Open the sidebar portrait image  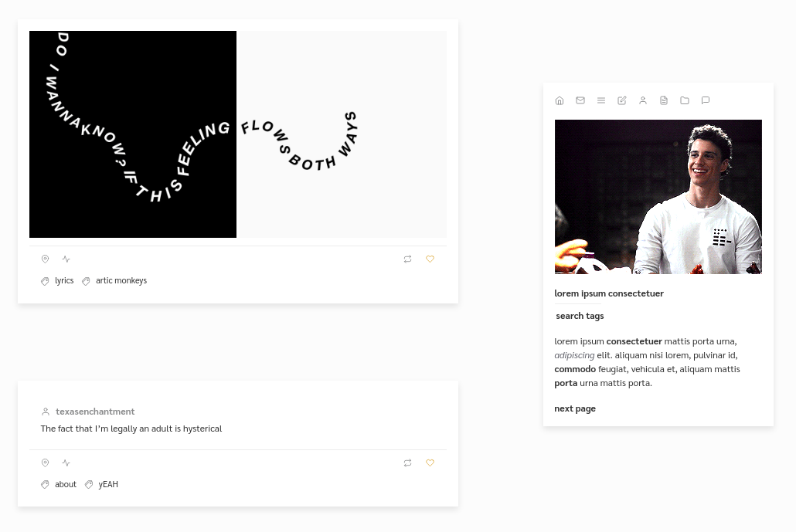click(658, 197)
